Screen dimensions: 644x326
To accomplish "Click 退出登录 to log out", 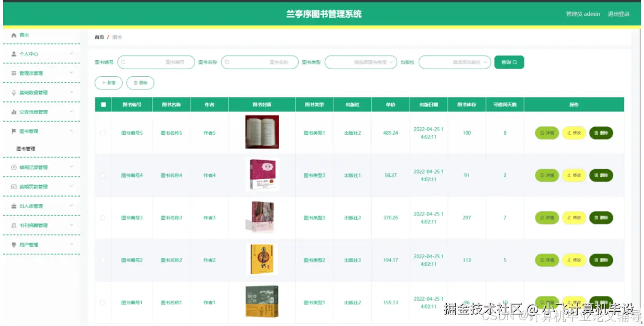I will tap(619, 14).
